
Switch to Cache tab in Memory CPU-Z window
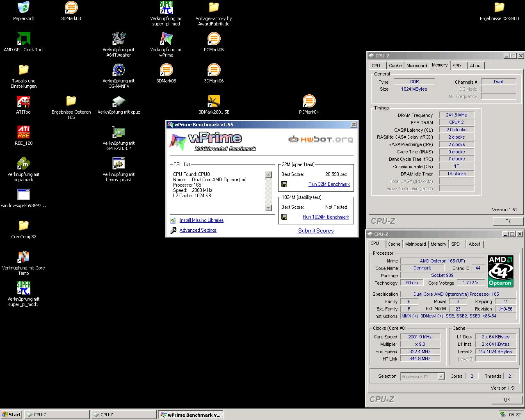395,66
